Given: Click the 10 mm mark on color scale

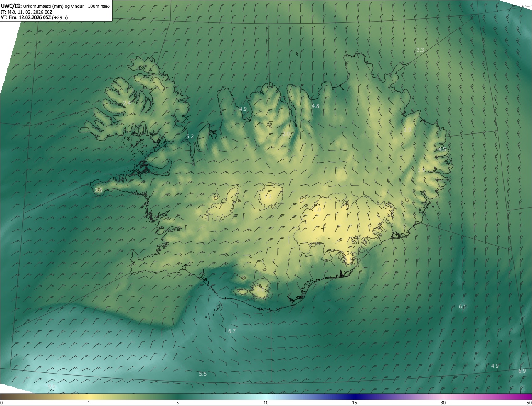Looking at the screenshot, I should pyautogui.click(x=266, y=403).
